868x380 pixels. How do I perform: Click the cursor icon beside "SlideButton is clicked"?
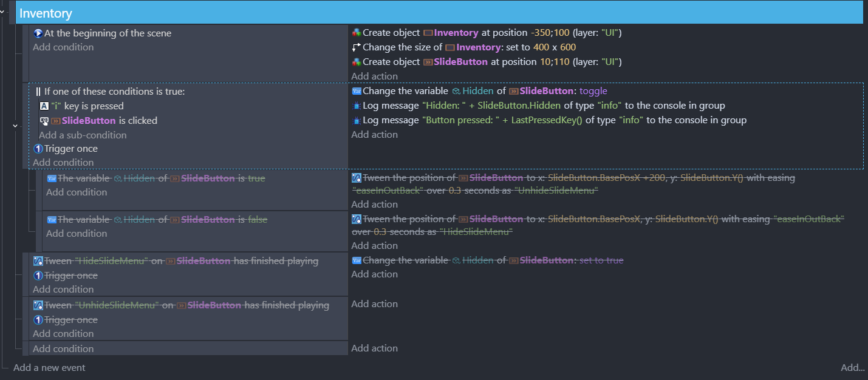coord(44,121)
